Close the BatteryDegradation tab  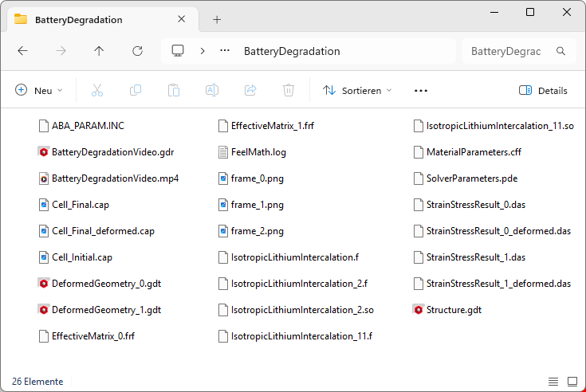click(181, 19)
